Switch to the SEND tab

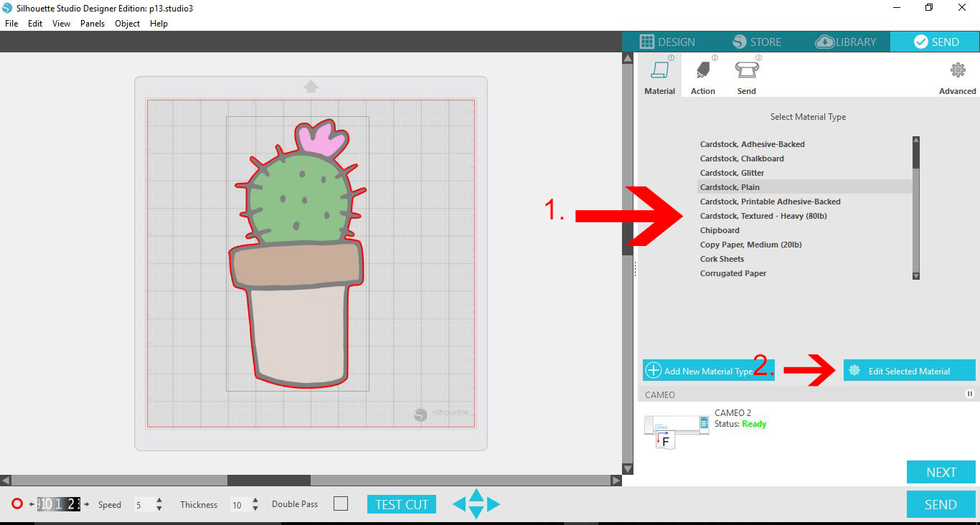935,42
